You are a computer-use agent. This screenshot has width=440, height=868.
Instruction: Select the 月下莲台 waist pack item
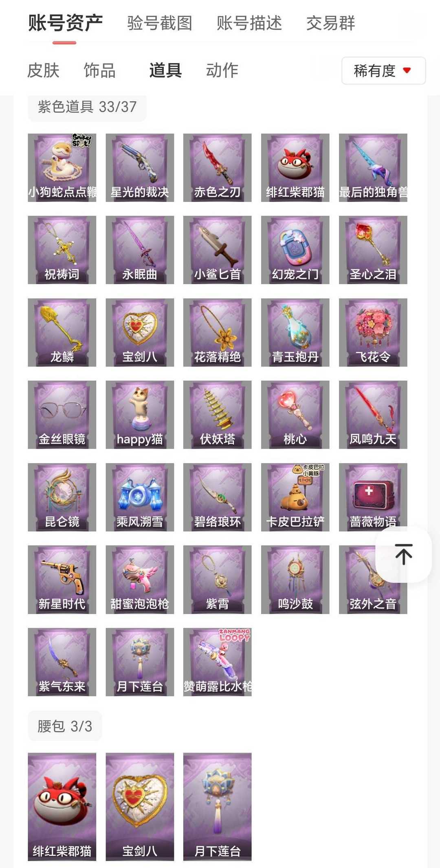[x=217, y=807]
